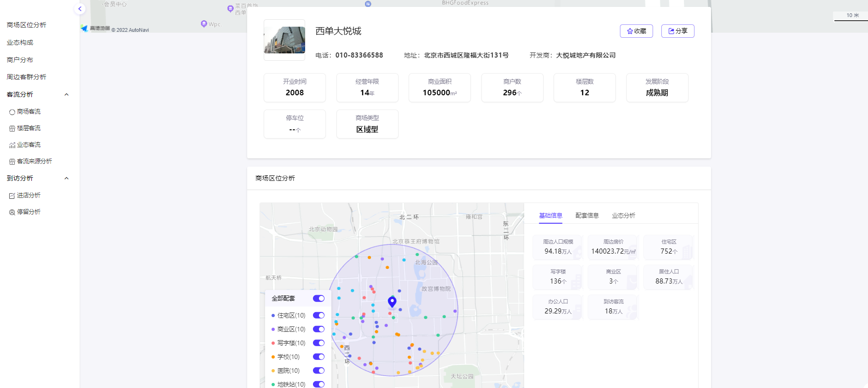Collapse the 客流分析 section chevron
The width and height of the screenshot is (868, 388).
tap(66, 94)
